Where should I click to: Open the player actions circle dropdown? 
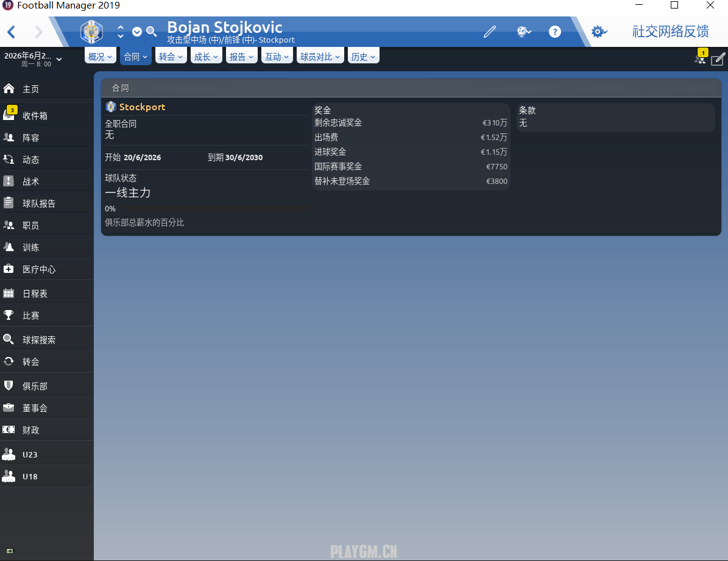[137, 32]
